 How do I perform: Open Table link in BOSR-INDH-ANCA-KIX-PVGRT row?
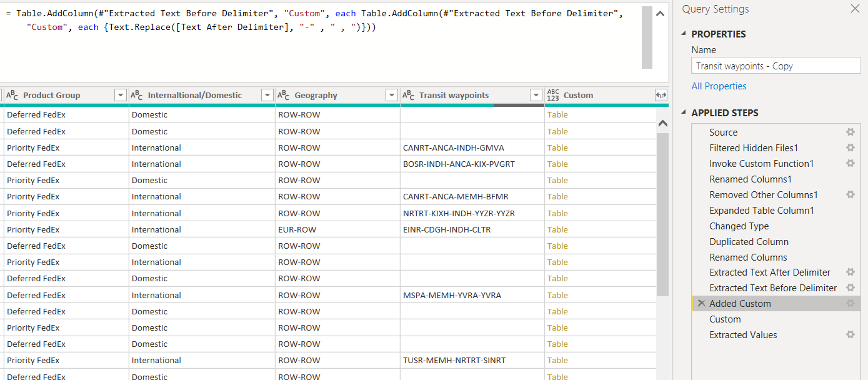tap(557, 164)
